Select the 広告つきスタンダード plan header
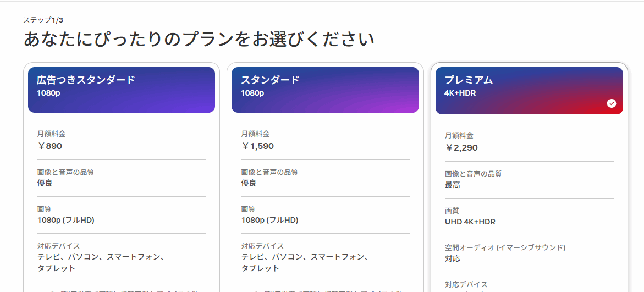Viewport: 644px width, 292px height. click(x=122, y=90)
